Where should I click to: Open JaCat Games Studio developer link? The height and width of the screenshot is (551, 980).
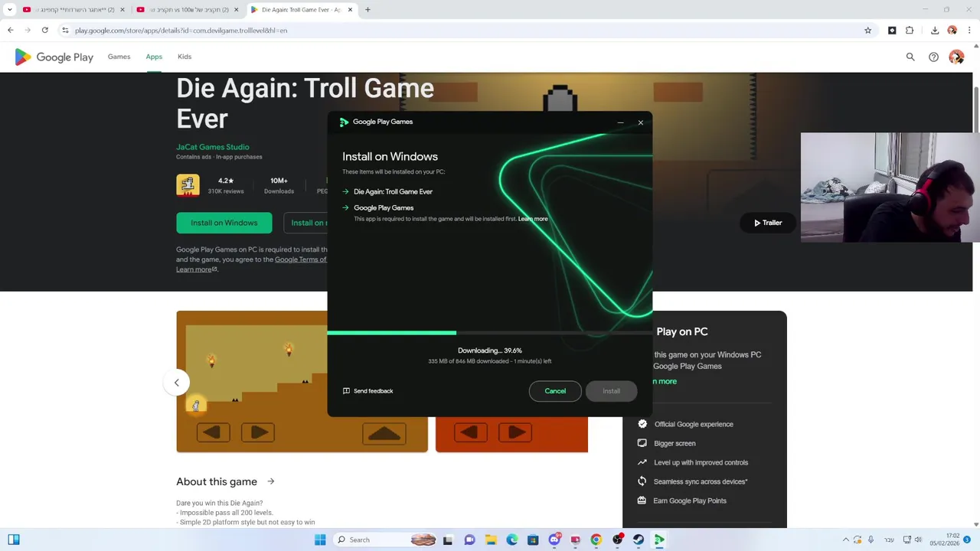[x=213, y=147]
